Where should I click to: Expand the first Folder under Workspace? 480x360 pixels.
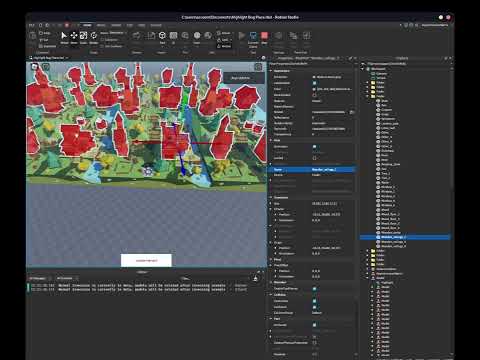click(368, 83)
